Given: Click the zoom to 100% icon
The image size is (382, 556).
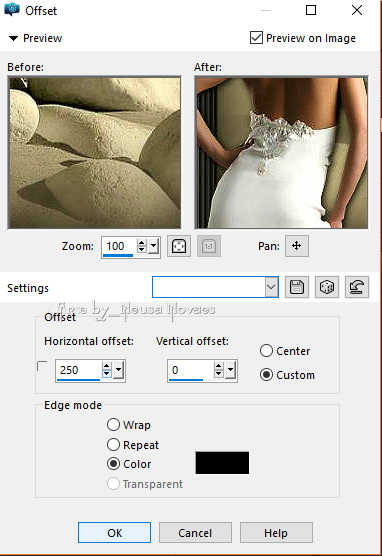Looking at the screenshot, I should [209, 246].
